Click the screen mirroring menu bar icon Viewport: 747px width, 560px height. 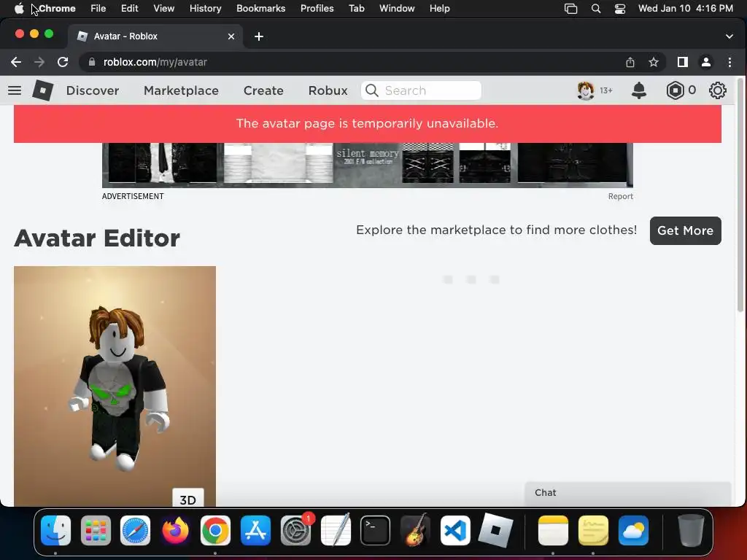pos(570,9)
